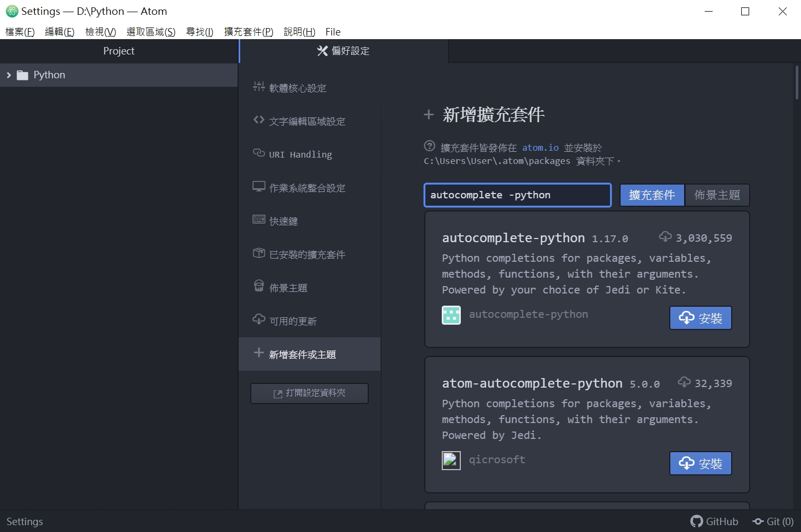Select the URI Handling settings section
Screen dimensions: 801x532
(x=300, y=154)
